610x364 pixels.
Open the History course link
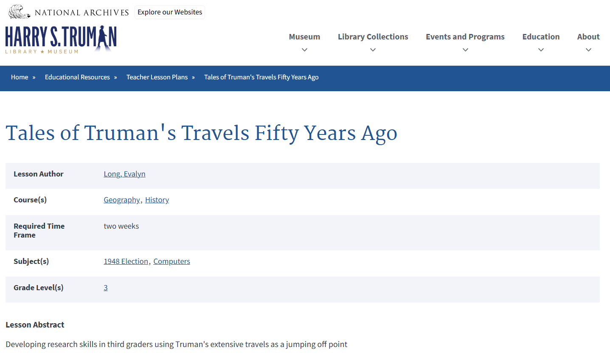(157, 200)
